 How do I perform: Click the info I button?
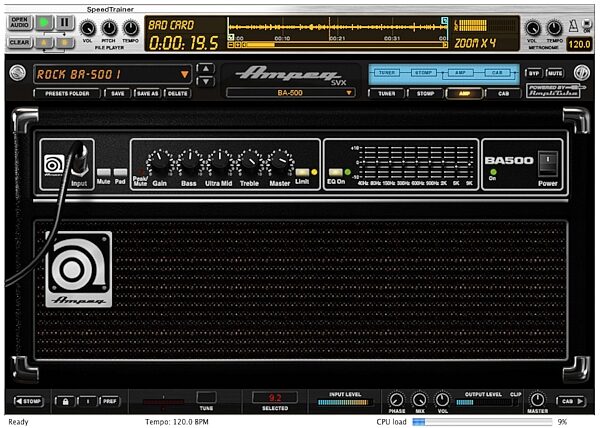88,401
